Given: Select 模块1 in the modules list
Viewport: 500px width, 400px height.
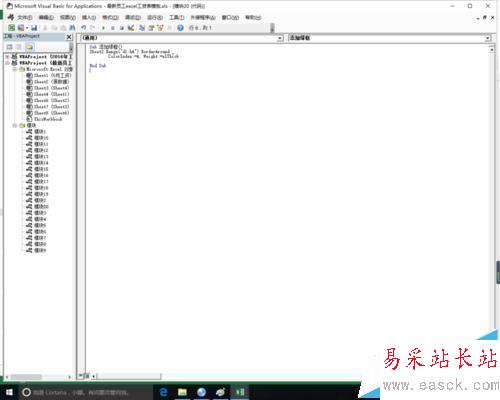Looking at the screenshot, I should point(36,131).
